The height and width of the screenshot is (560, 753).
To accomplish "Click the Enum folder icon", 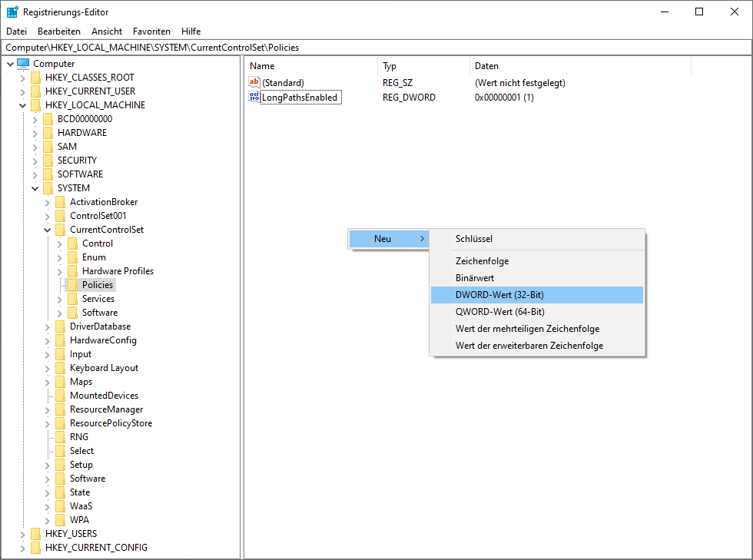I will click(x=72, y=257).
